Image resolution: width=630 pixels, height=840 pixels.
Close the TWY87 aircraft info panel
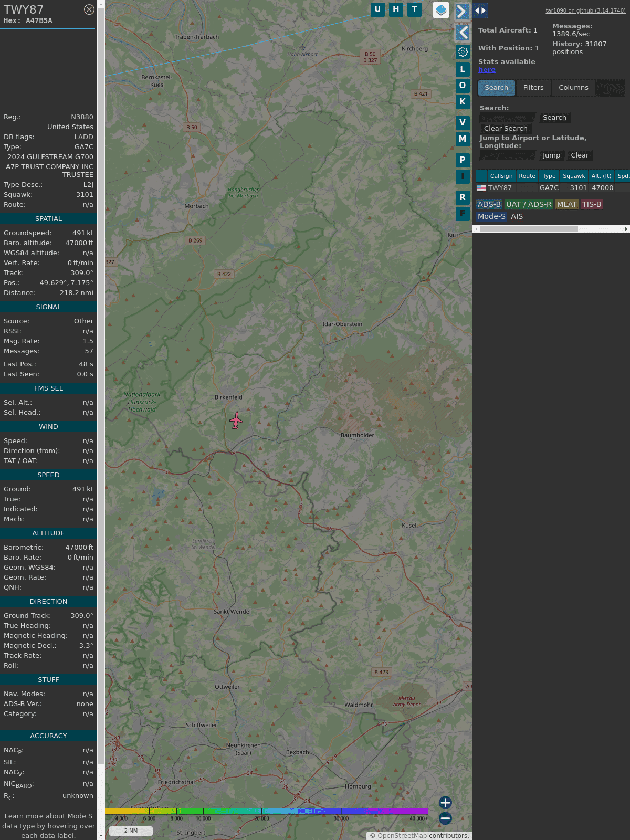pyautogui.click(x=89, y=9)
